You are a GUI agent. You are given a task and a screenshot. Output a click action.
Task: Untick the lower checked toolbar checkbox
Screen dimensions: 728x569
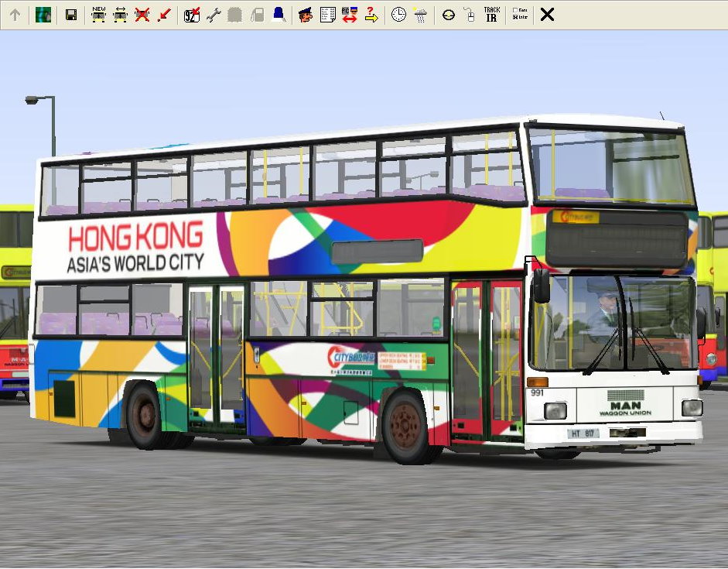click(x=515, y=17)
